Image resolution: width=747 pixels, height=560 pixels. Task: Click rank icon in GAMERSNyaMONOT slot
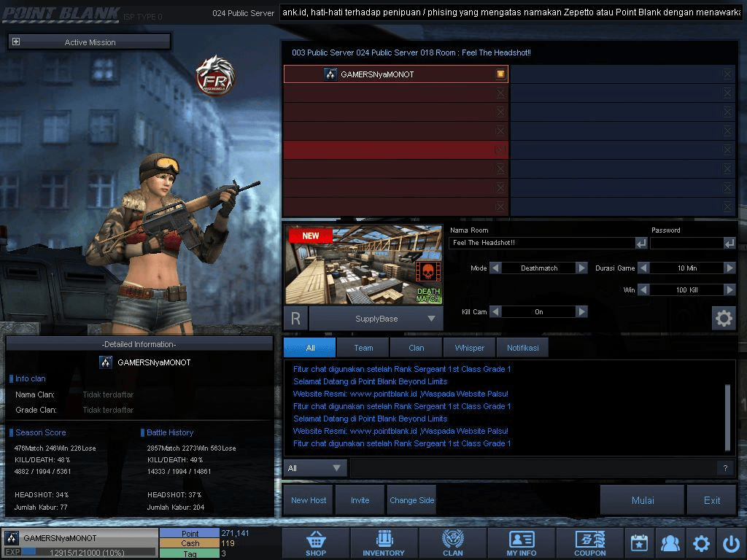pyautogui.click(x=330, y=74)
